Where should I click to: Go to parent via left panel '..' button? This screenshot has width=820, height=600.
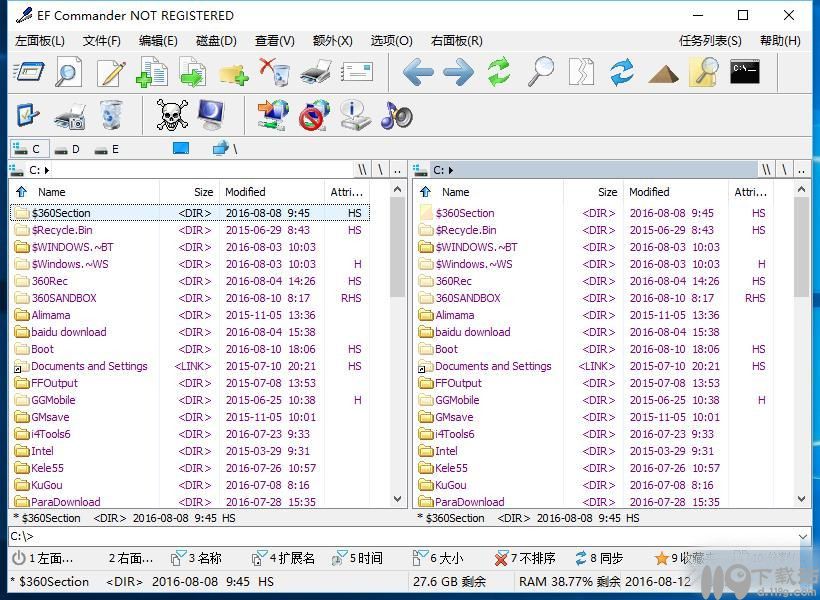[x=397, y=170]
